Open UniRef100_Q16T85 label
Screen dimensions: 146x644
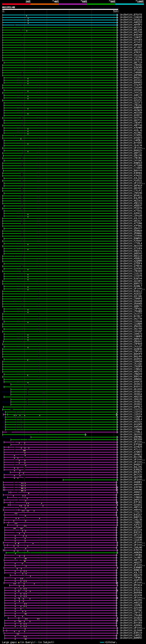point(131,477)
